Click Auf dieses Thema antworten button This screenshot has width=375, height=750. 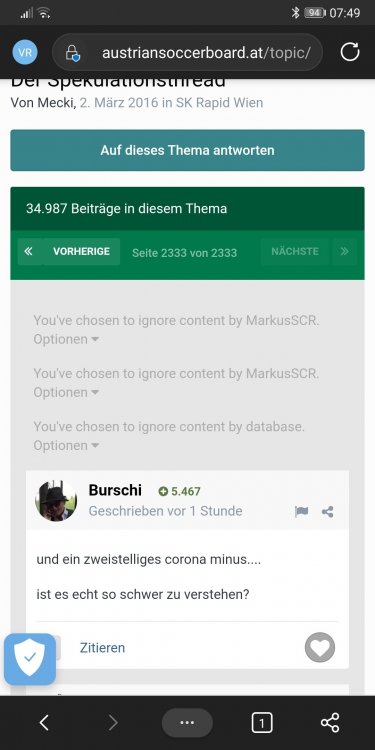point(188,150)
